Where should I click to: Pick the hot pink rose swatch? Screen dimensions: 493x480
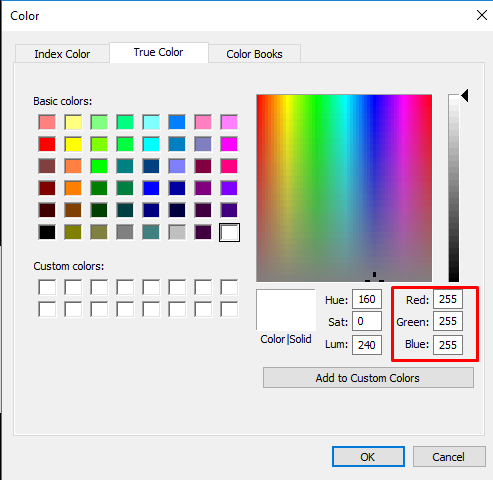pos(229,166)
